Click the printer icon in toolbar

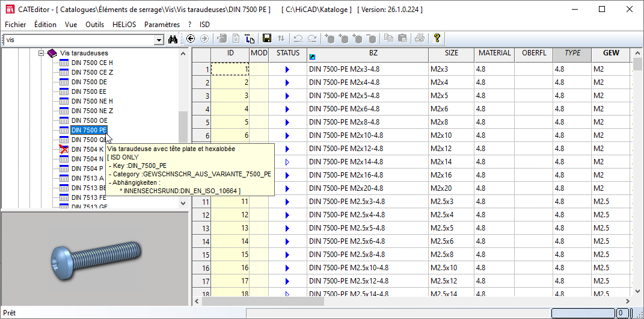click(x=419, y=39)
